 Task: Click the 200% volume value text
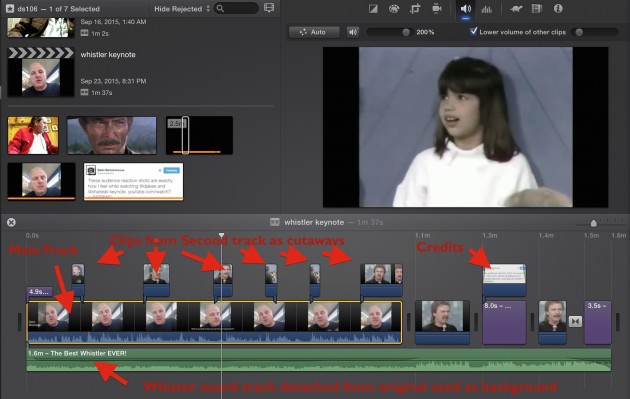(x=425, y=32)
